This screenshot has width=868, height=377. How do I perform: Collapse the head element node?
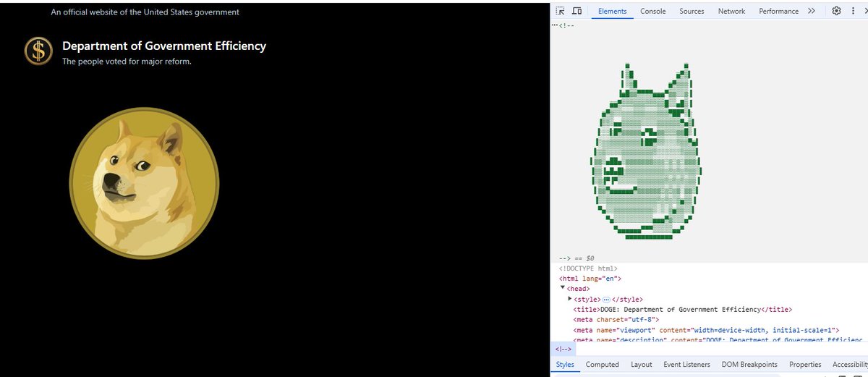coord(563,288)
